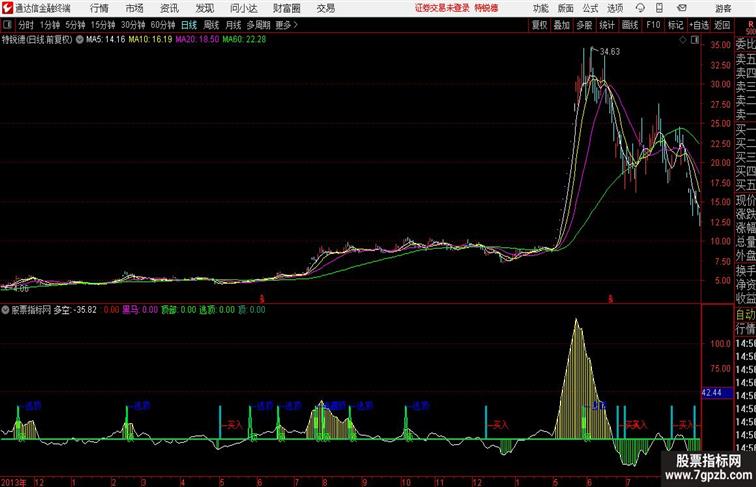The width and height of the screenshot is (756, 487).
Task: Expand the 更多 periods dropdown
Action: (x=286, y=25)
